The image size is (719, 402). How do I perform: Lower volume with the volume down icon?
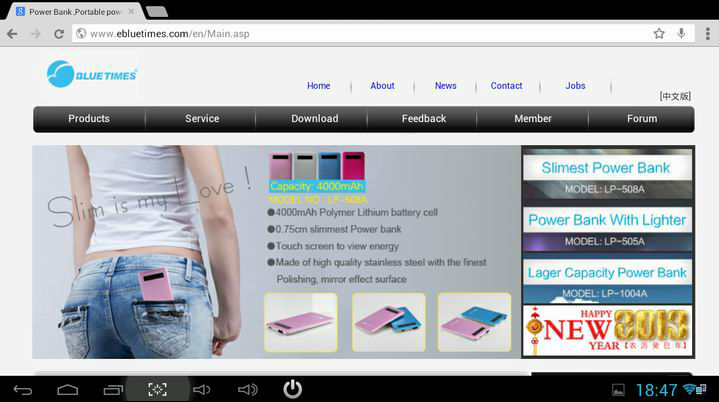(x=201, y=390)
